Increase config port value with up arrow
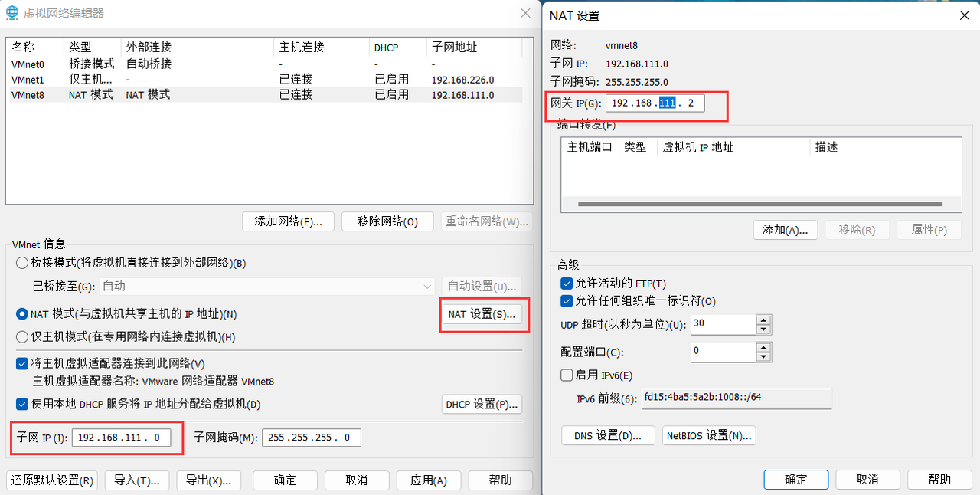 [x=763, y=347]
